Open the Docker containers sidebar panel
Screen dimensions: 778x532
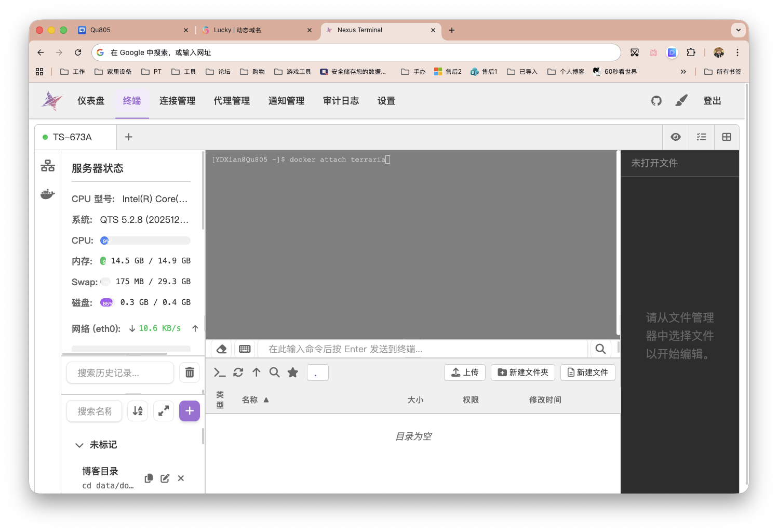pos(47,194)
